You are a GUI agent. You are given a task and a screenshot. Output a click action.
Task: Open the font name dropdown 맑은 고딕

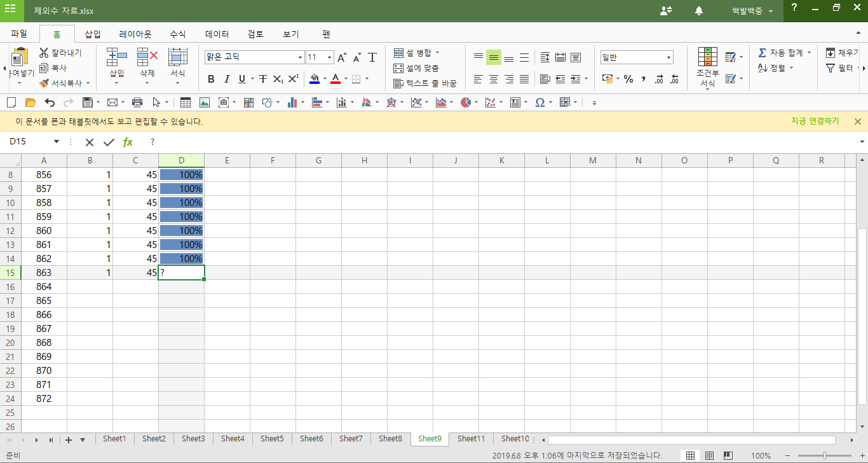[300, 58]
